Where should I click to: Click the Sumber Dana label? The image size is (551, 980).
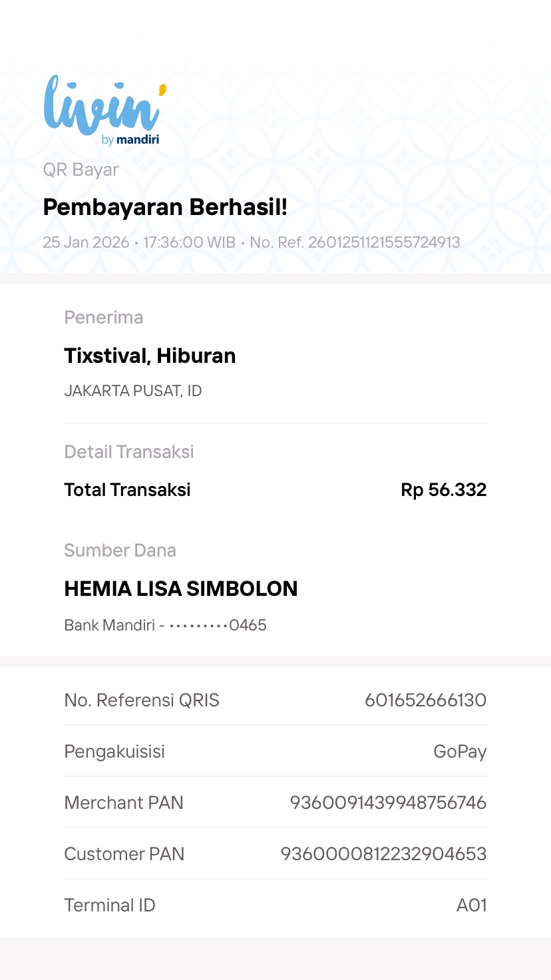pyautogui.click(x=120, y=551)
